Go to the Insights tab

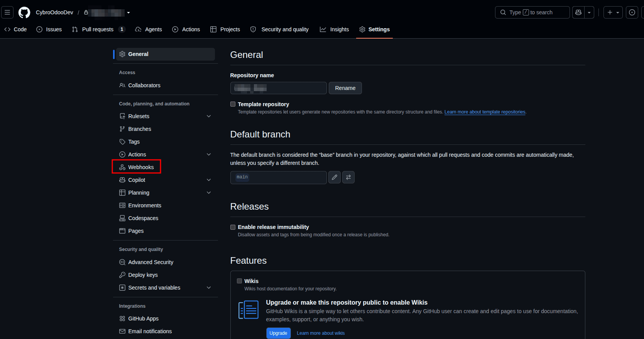[334, 29]
